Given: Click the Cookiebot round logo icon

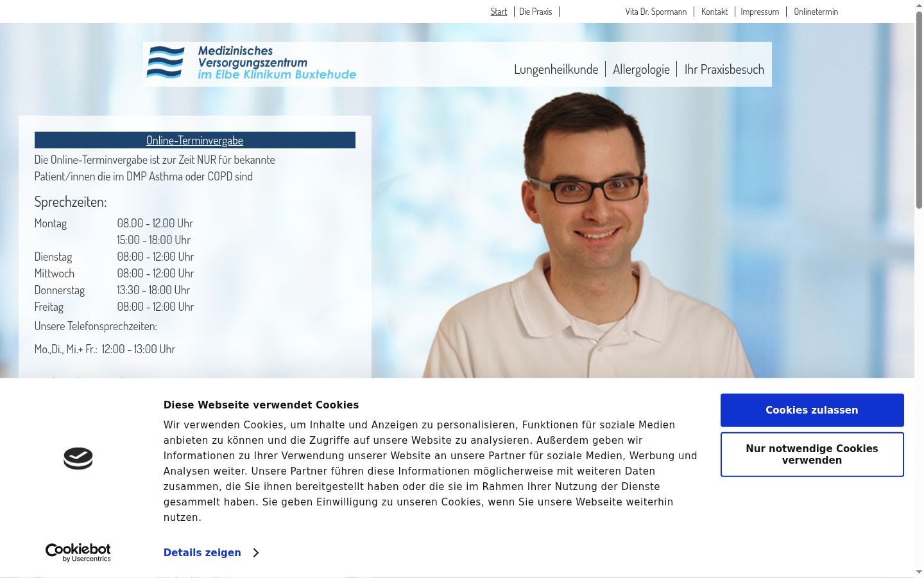Looking at the screenshot, I should (78, 459).
